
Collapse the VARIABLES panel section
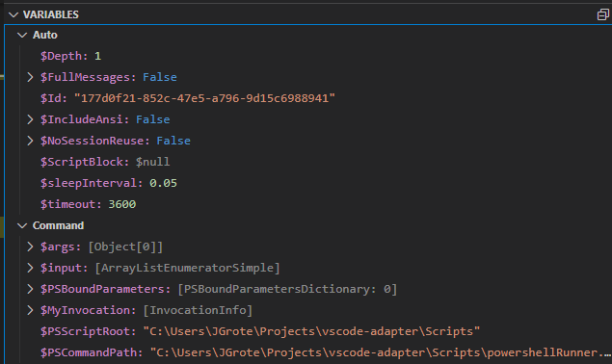click(x=13, y=14)
